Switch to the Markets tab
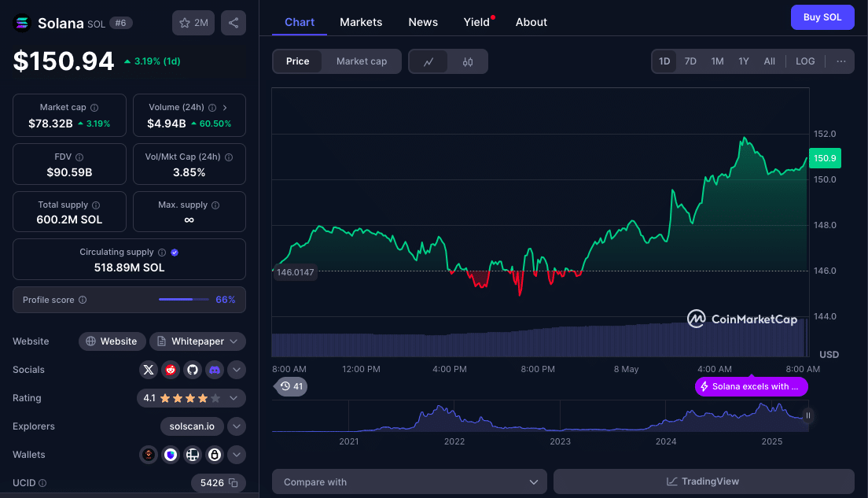 point(361,22)
